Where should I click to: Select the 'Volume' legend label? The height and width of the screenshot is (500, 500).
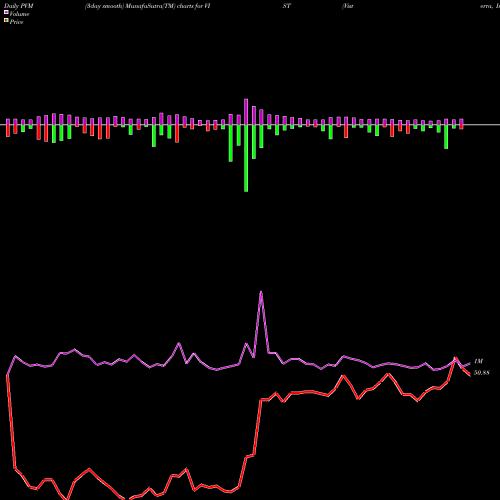tap(19, 14)
